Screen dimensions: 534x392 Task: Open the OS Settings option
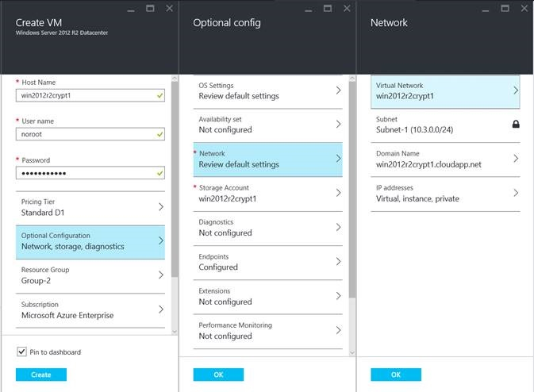(270, 91)
